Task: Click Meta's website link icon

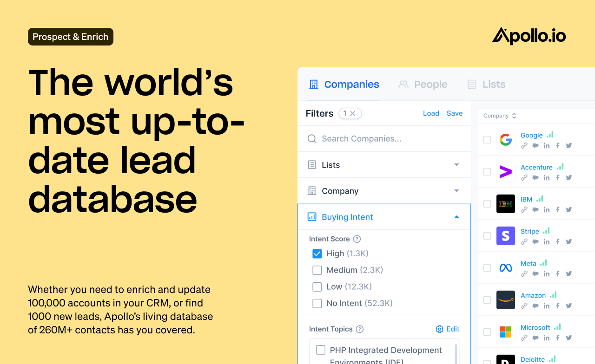Action: pos(524,273)
